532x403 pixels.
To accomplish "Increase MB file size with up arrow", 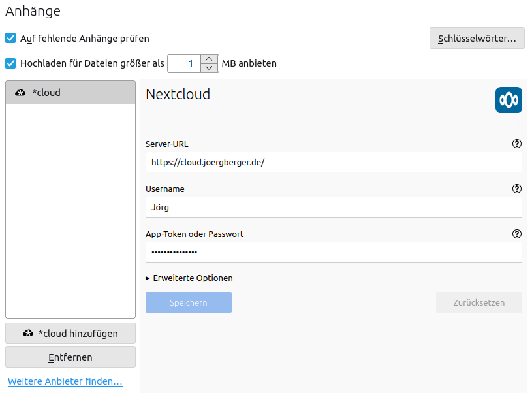I will [209, 59].
